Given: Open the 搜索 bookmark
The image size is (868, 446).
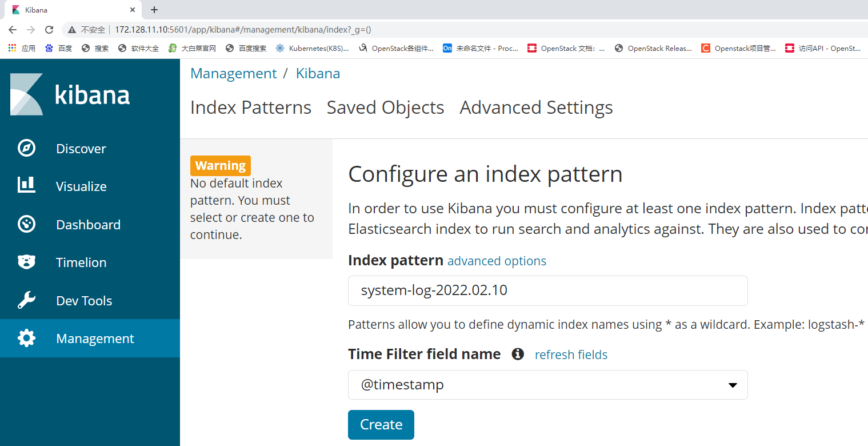Looking at the screenshot, I should (x=95, y=48).
